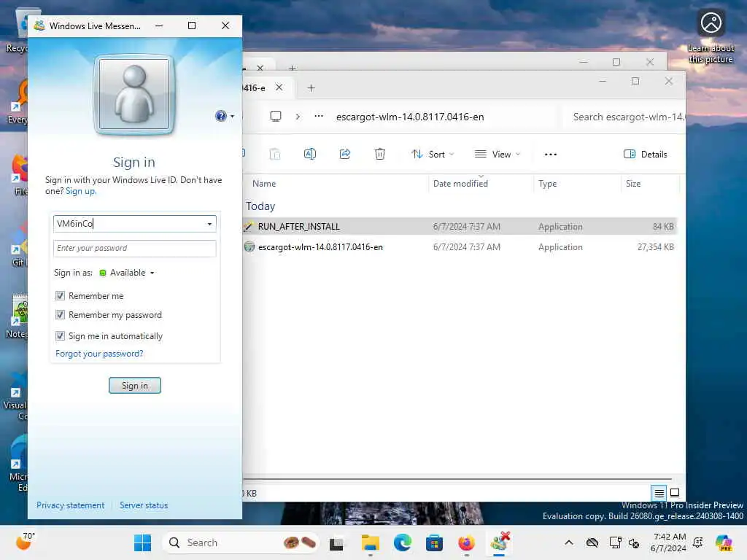747x560 pixels.
Task: Click the Rename icon in Explorer toolbar
Action: click(x=309, y=154)
